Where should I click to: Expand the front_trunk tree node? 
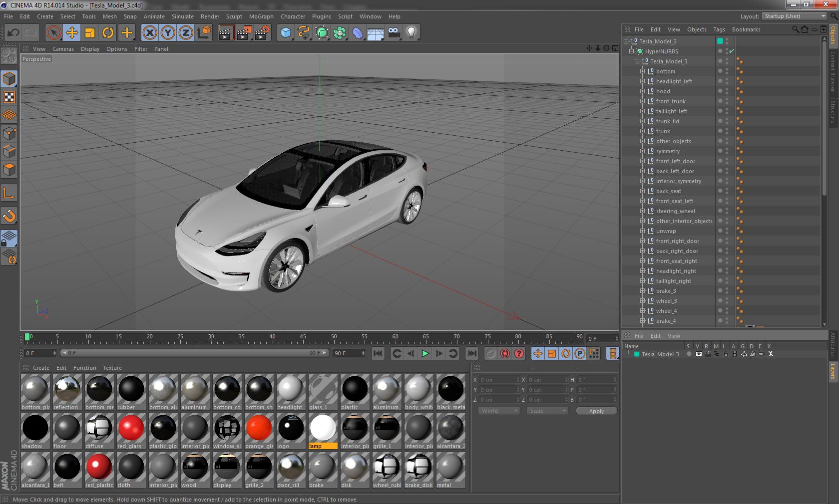click(643, 101)
